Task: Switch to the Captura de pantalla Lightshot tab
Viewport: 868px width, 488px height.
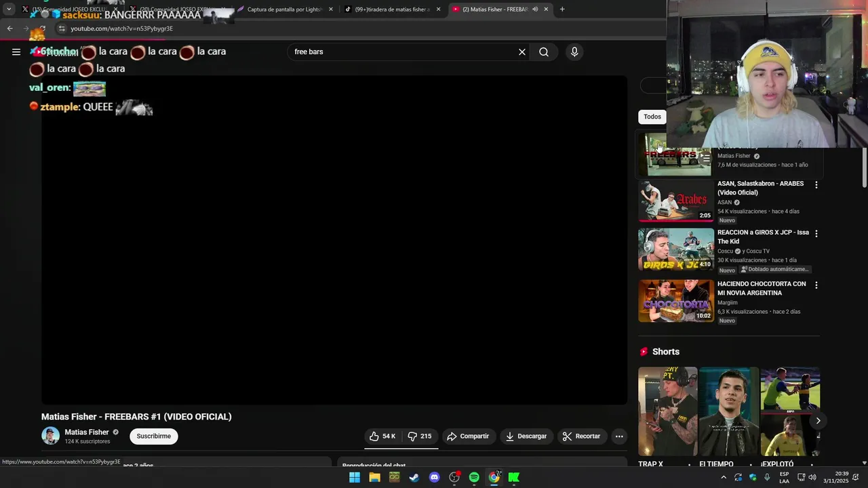Action: (x=285, y=9)
